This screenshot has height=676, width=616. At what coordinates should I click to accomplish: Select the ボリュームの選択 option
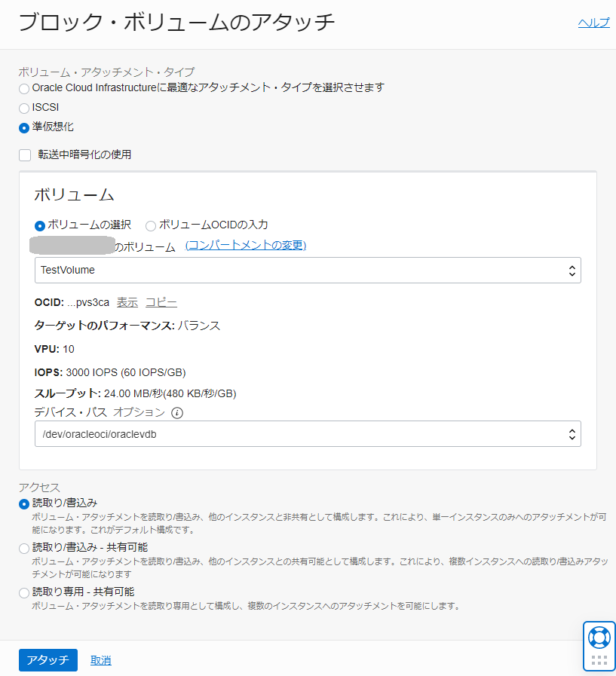[x=39, y=225]
